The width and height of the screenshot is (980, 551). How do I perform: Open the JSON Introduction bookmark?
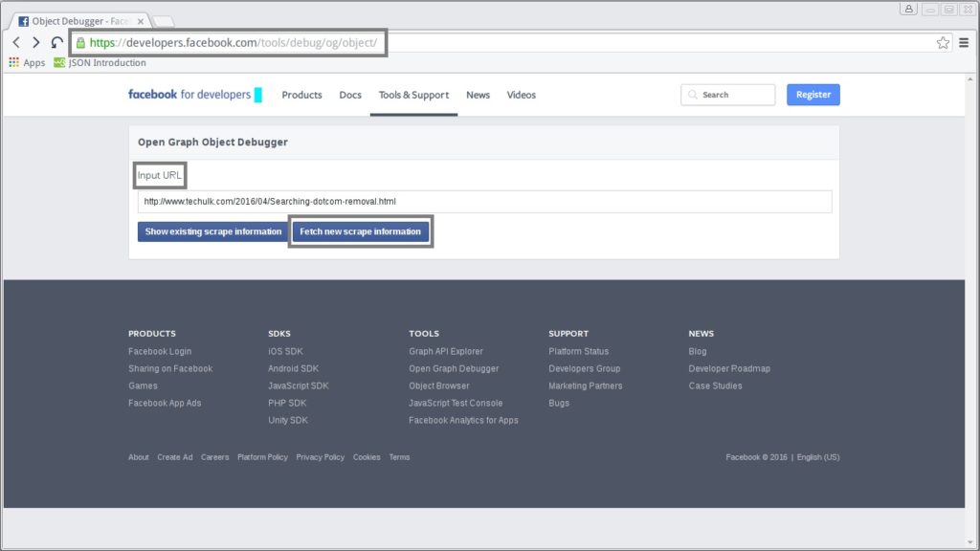coord(100,63)
